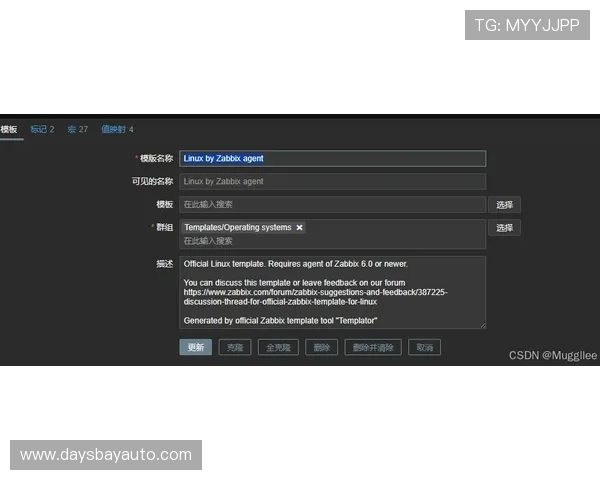Click the 可见的名称 input field
600x480 pixels.
click(332, 181)
